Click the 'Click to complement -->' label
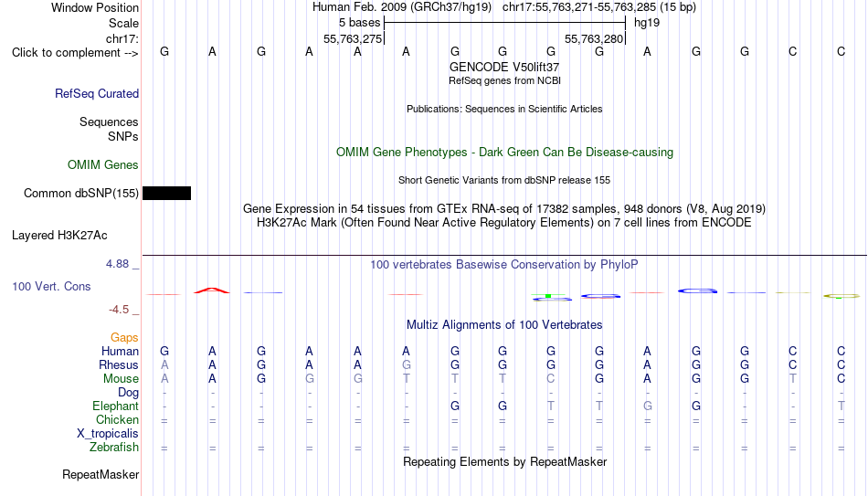The width and height of the screenshot is (868, 496). pyautogui.click(x=75, y=53)
